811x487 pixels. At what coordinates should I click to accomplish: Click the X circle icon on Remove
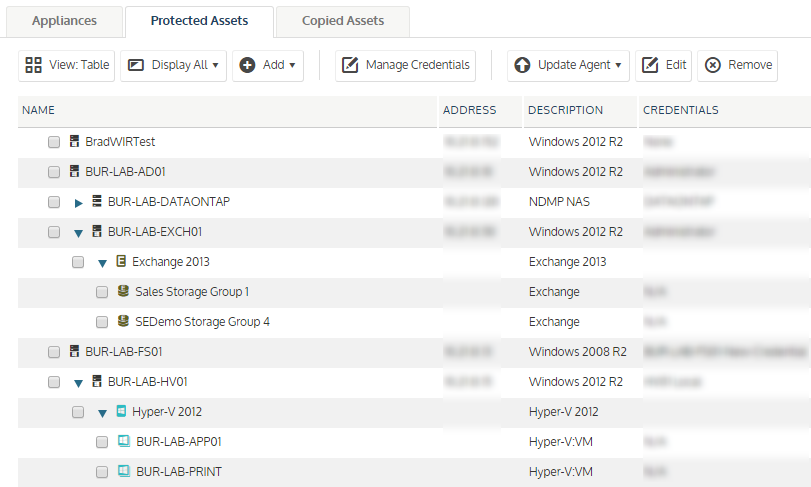tap(713, 65)
